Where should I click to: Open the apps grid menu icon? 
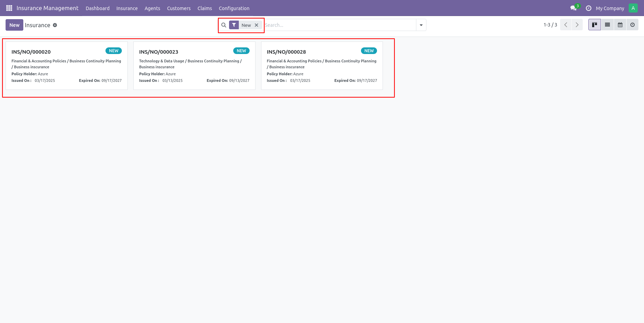[9, 8]
